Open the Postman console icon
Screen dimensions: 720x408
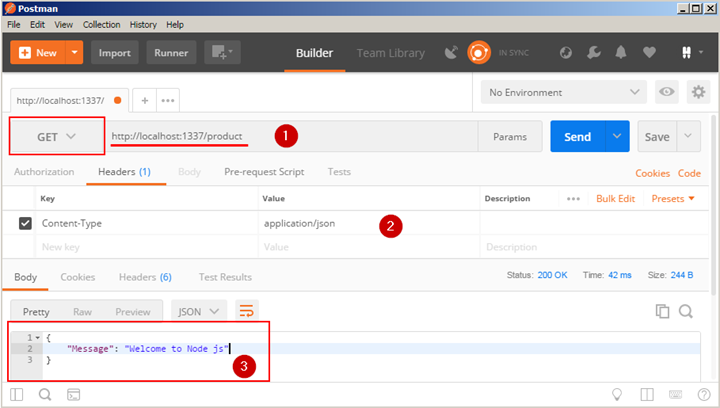[x=73, y=395]
